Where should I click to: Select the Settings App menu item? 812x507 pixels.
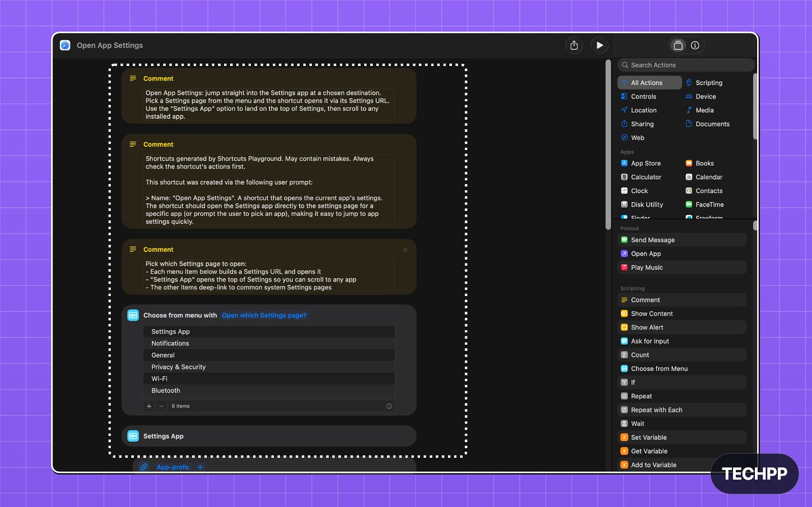pyautogui.click(x=269, y=332)
